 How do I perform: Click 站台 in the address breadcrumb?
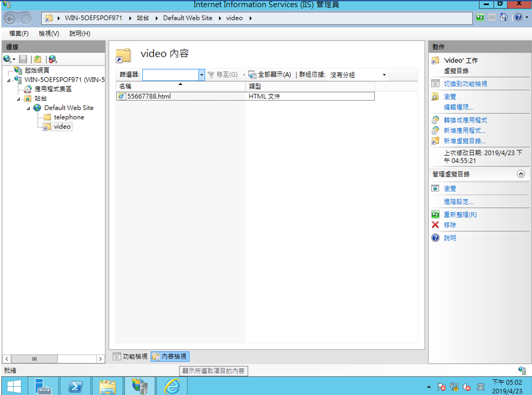[143, 18]
